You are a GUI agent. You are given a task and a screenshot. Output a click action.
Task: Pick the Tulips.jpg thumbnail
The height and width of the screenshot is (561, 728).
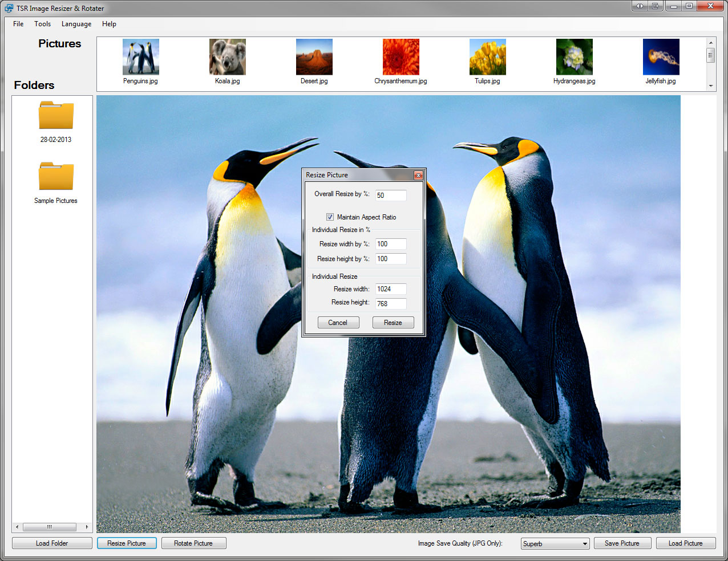(x=487, y=57)
